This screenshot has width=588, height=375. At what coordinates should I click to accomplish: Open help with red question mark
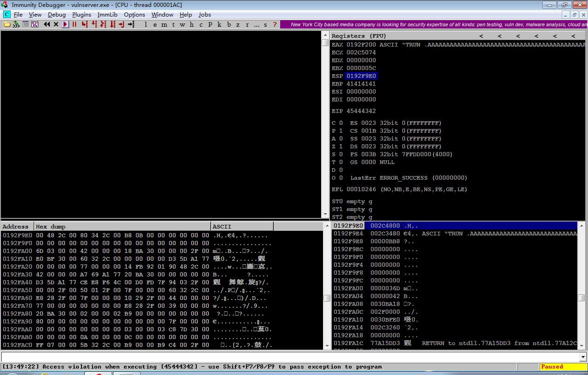[x=275, y=24]
